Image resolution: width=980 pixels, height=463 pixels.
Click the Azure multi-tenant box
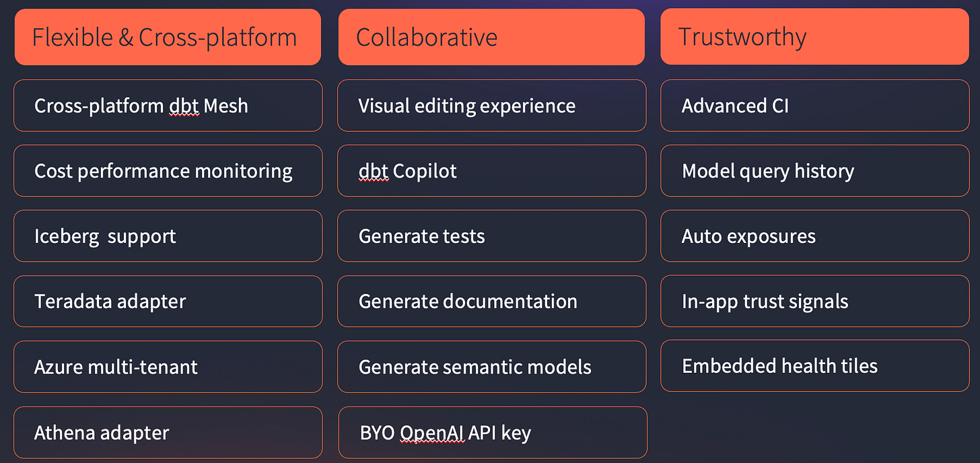(168, 367)
